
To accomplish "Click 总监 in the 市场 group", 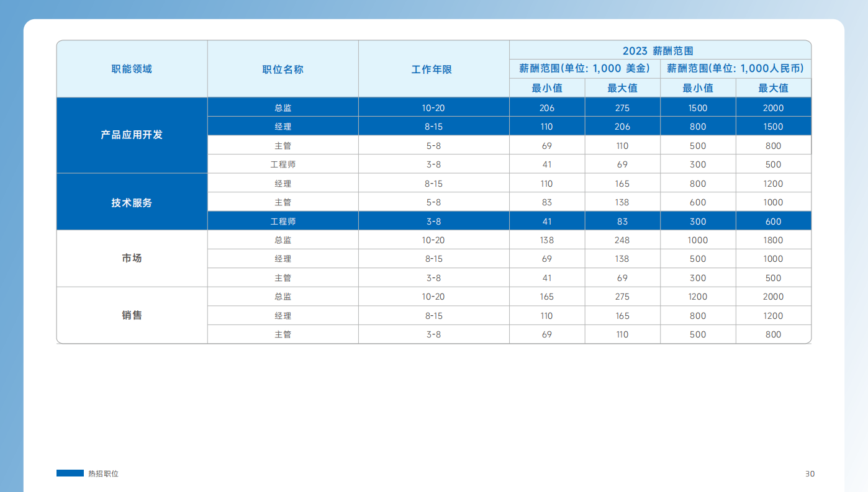I will [x=283, y=240].
